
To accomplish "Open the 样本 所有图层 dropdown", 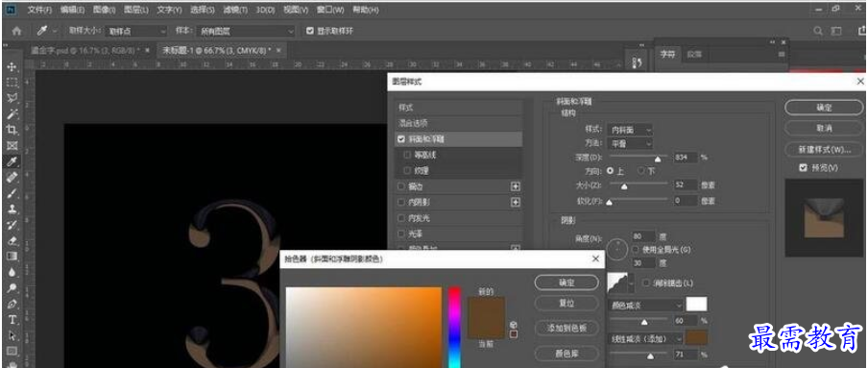I will click(247, 31).
